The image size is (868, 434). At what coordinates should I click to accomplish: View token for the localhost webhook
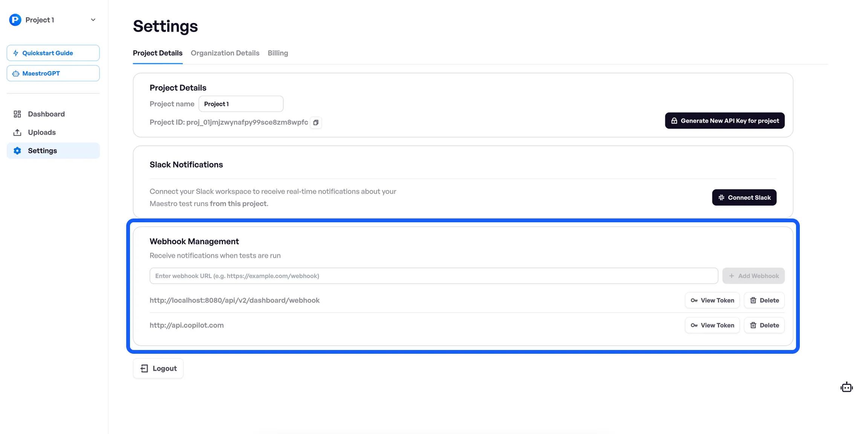point(712,300)
